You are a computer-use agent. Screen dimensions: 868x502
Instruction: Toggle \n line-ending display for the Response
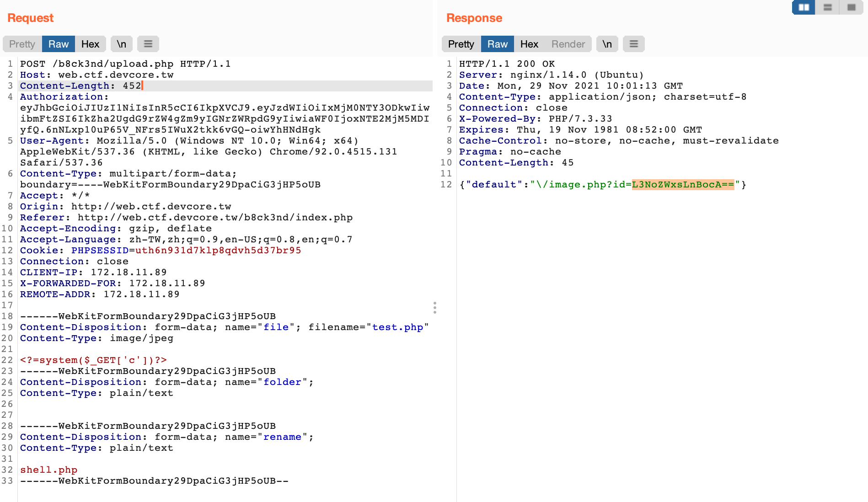click(607, 44)
